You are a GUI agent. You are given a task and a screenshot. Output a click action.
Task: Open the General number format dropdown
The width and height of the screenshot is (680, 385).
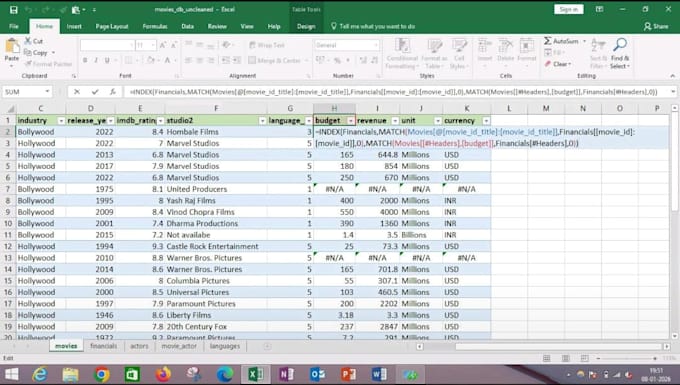376,45
